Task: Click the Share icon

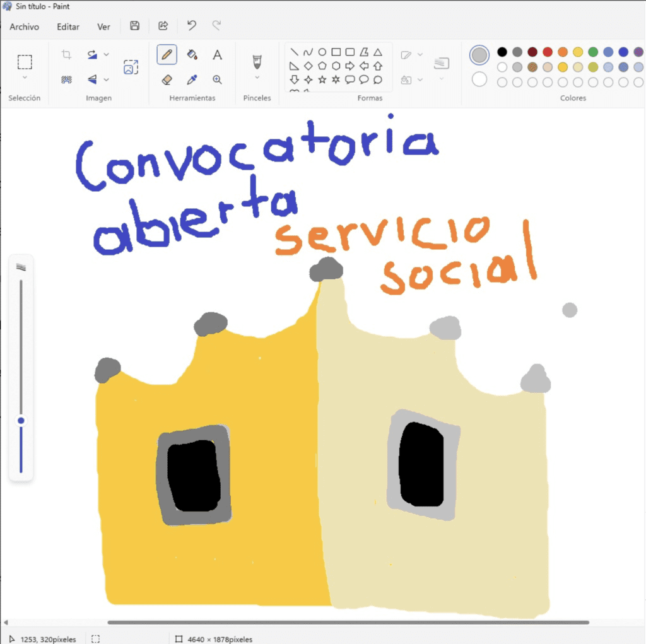Action: coord(163,26)
